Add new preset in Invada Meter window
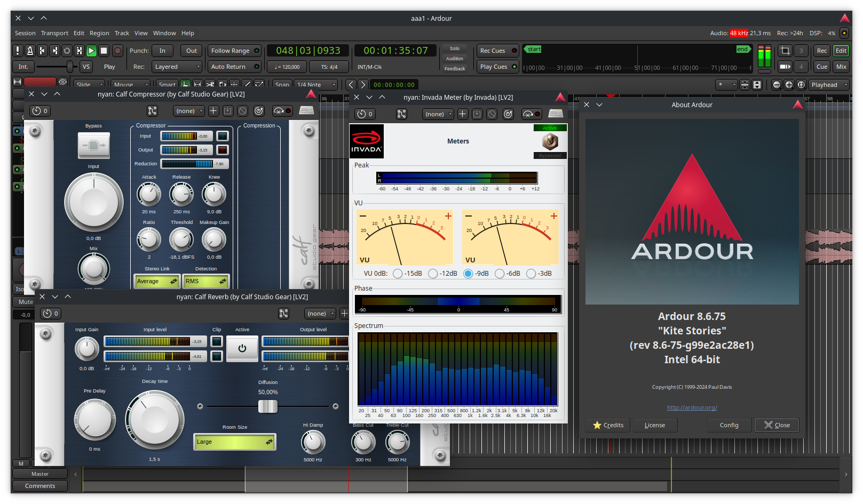 pyautogui.click(x=463, y=114)
